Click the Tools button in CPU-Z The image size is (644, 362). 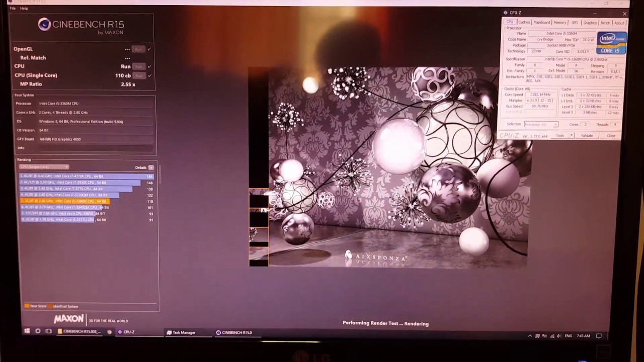560,136
